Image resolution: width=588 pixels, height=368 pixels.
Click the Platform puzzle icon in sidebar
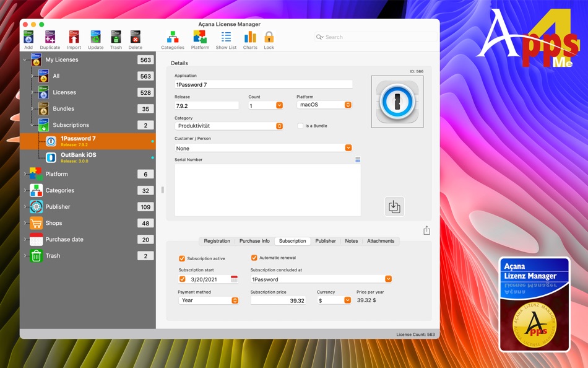pyautogui.click(x=36, y=174)
